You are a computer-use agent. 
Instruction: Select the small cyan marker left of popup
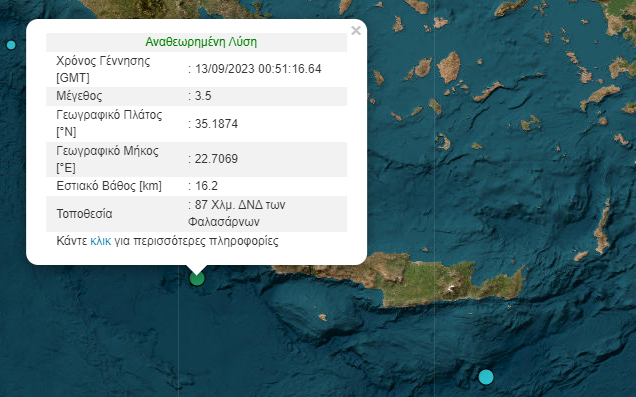click(11, 45)
